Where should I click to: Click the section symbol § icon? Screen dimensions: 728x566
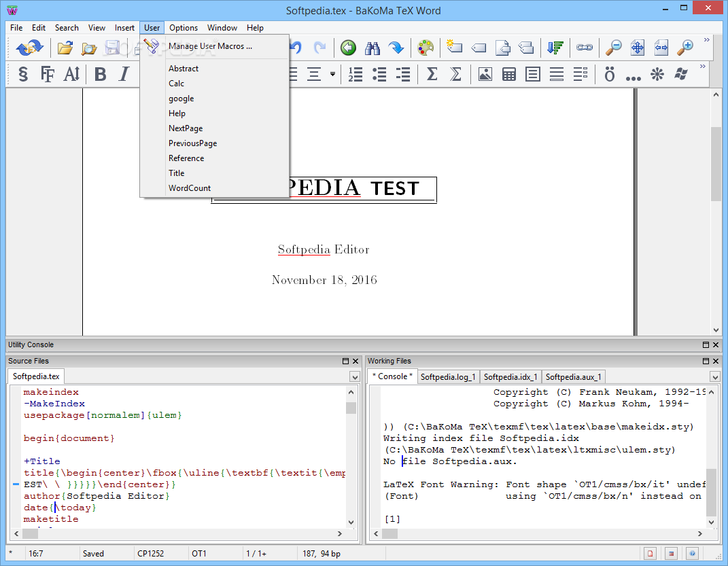(22, 74)
